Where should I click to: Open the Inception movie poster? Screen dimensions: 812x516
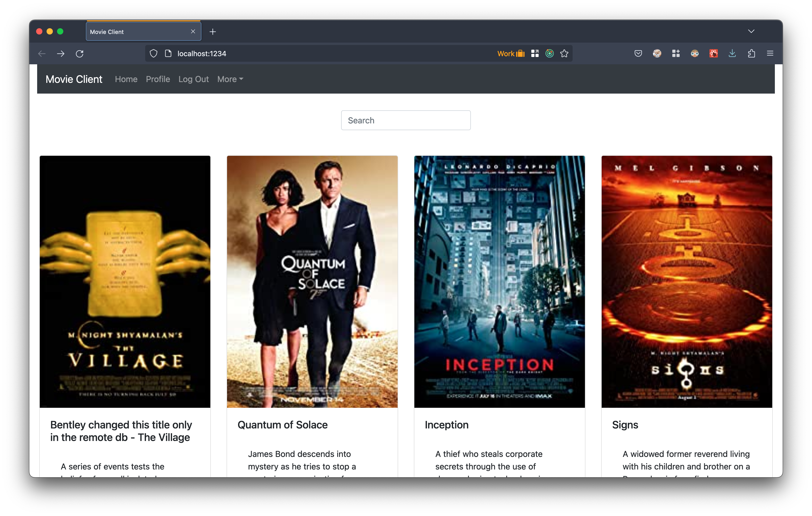499,282
